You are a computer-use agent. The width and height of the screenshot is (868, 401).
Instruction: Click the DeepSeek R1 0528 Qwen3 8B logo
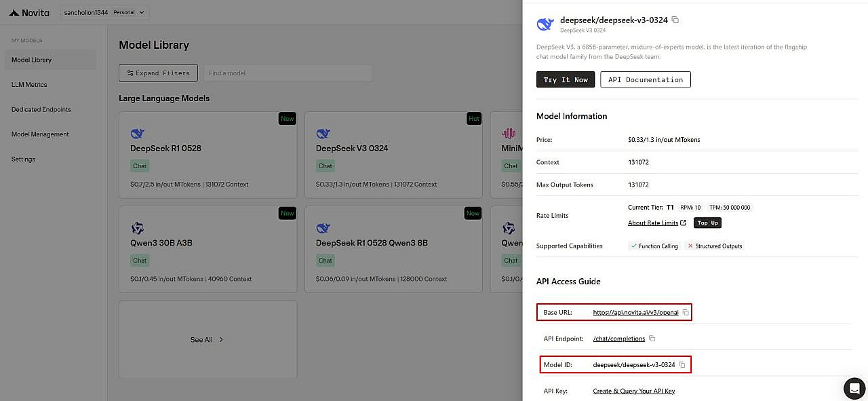tap(323, 228)
